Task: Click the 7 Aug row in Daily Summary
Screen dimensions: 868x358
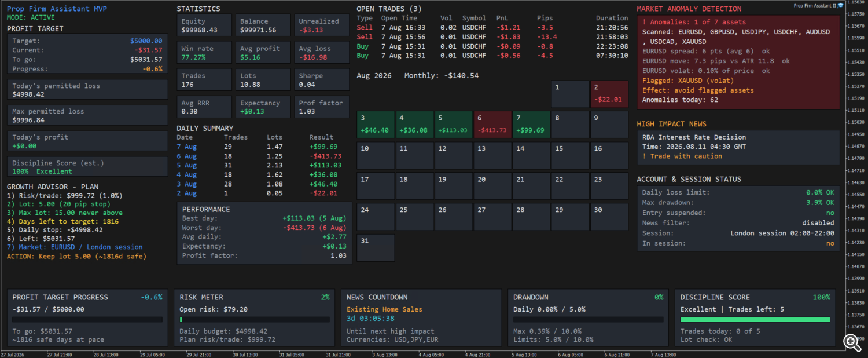Action: click(259, 147)
